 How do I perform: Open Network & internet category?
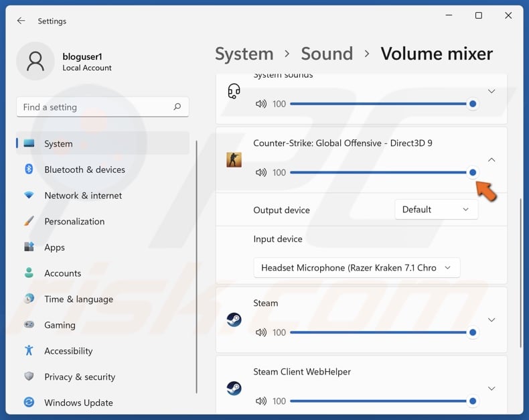102,195
